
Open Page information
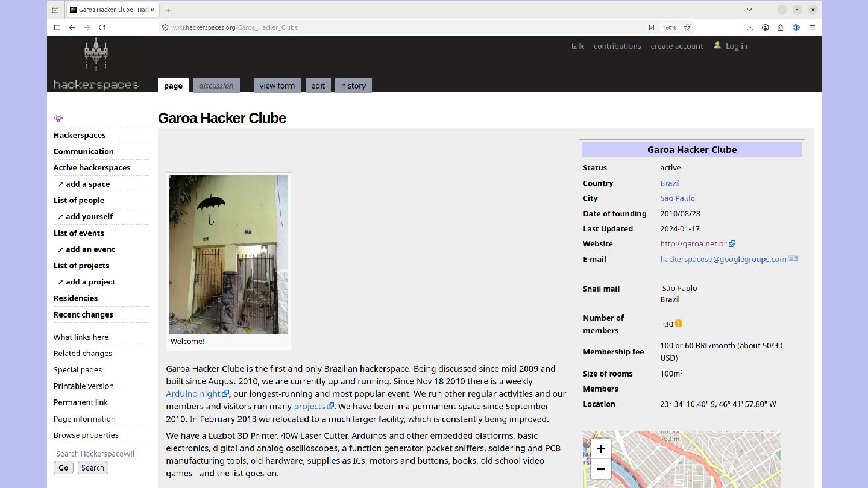coord(84,419)
